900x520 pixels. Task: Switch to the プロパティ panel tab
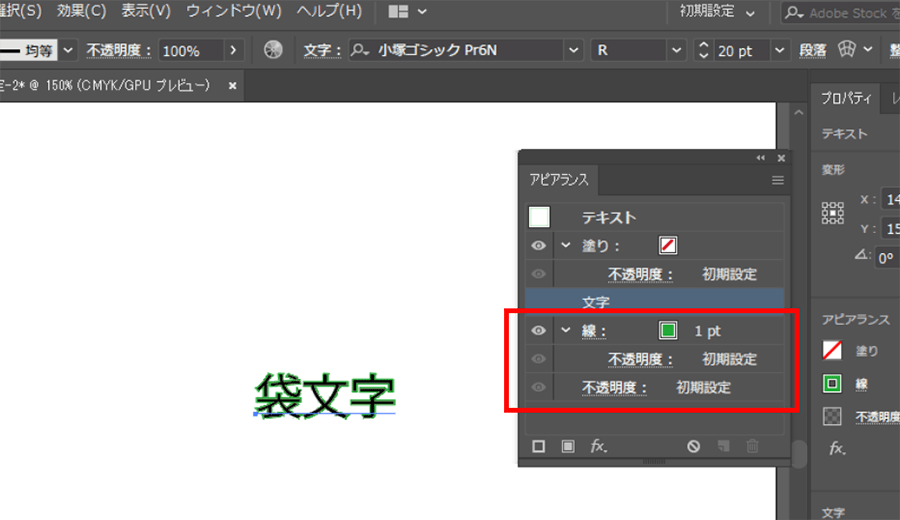[x=846, y=98]
